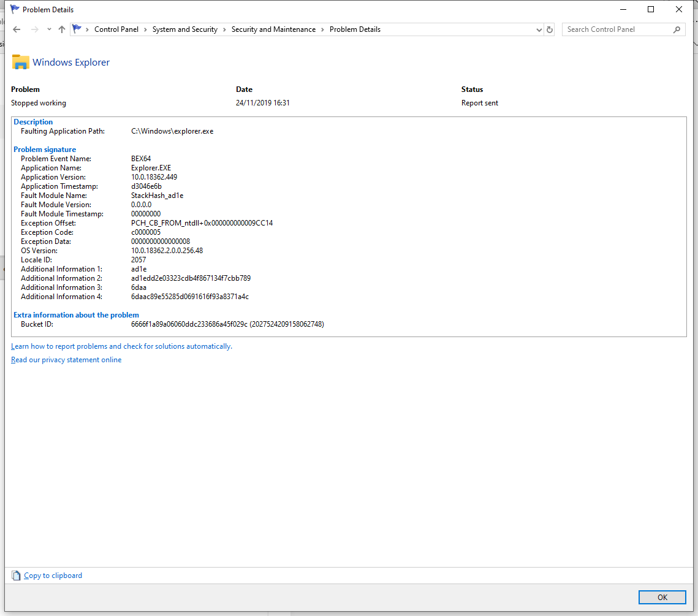Screen dimensions: 698x616
Task: Select Additional Information 4 hash value
Action: [190, 297]
